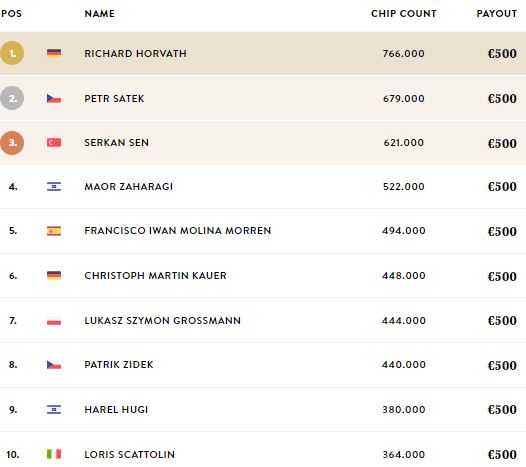Click the Pos column header

click(x=11, y=13)
